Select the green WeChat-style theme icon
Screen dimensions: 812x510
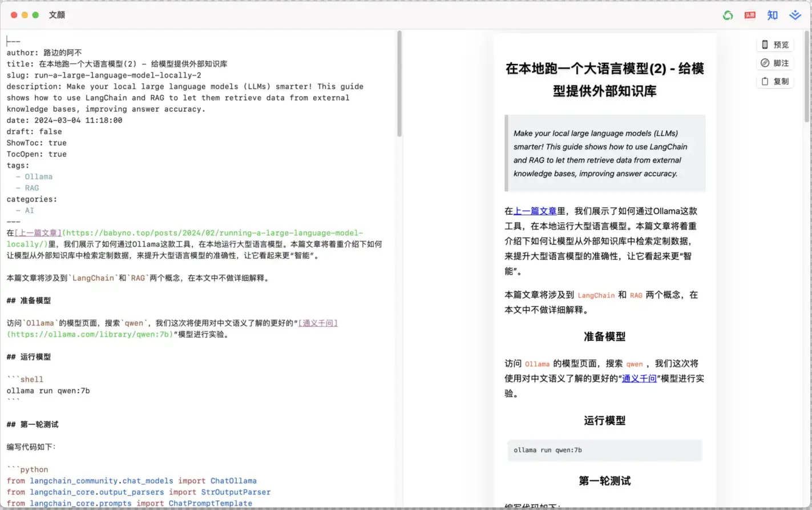[x=728, y=15]
